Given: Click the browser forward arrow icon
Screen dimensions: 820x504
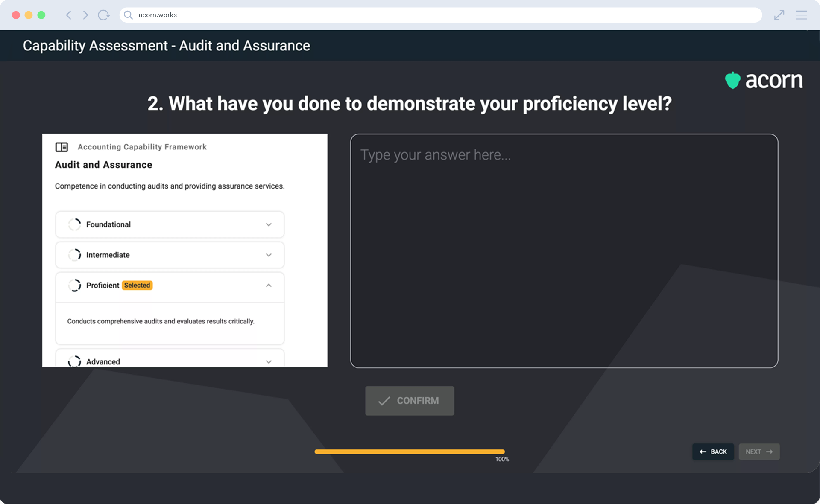Looking at the screenshot, I should point(85,15).
